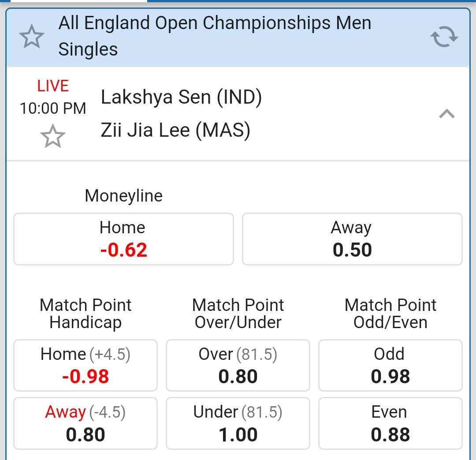The width and height of the screenshot is (476, 460).
Task: Choose Odd at 0.98
Action: point(390,365)
